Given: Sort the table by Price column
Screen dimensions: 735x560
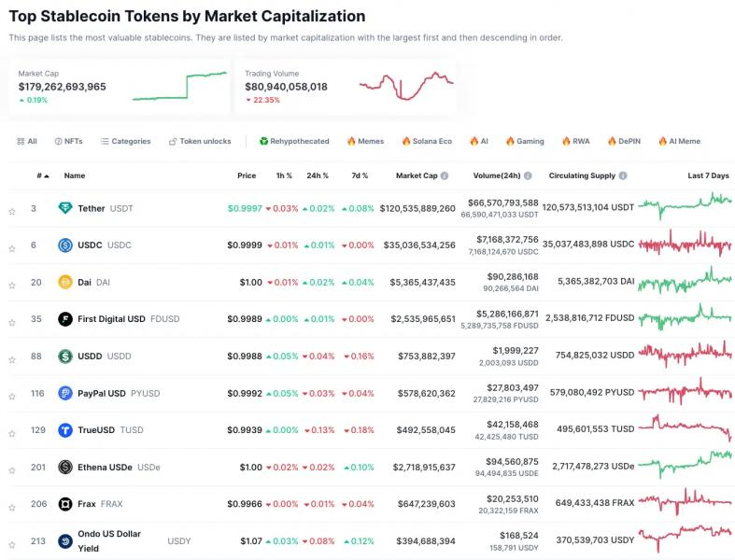Looking at the screenshot, I should [x=247, y=175].
